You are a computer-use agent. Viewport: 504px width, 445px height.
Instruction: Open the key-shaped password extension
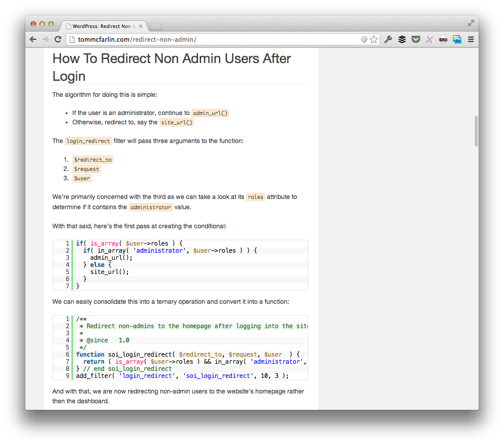coord(388,40)
